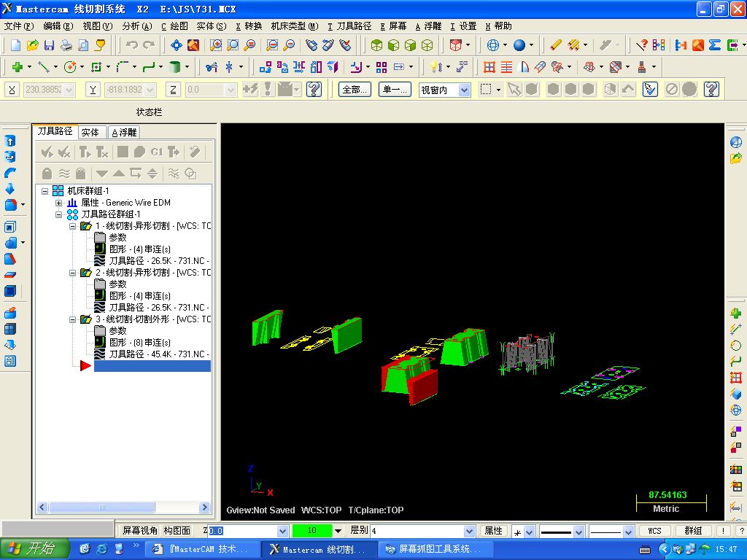Collapse operation 1 线切割-异形切割
The height and width of the screenshot is (560, 747).
tap(72, 226)
